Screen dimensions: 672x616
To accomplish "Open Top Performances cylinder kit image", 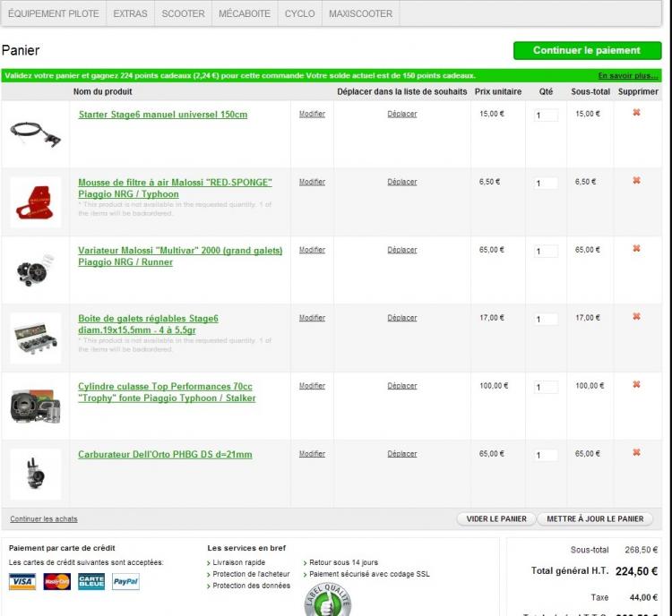I will (x=36, y=406).
